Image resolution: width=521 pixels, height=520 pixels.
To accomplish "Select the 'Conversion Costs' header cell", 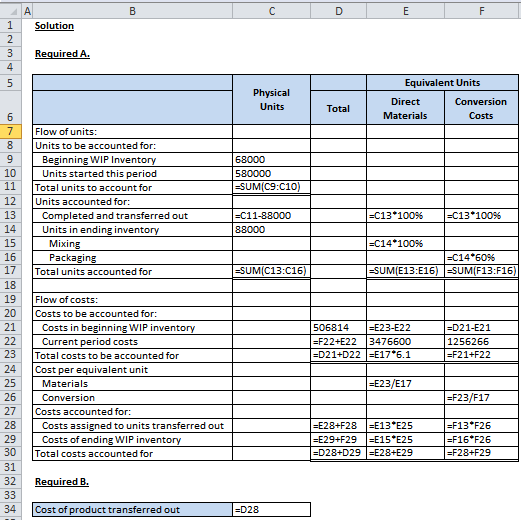I will 481,108.
